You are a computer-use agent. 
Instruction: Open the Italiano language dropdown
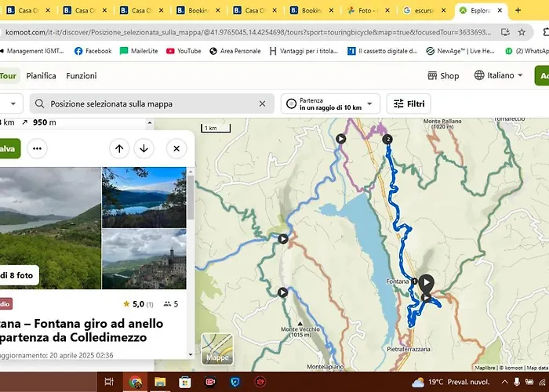[499, 76]
